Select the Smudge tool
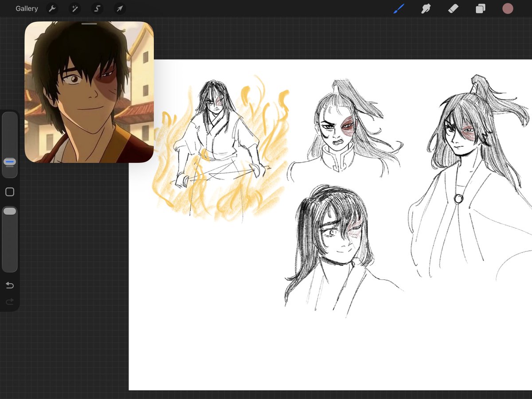 pyautogui.click(x=426, y=8)
